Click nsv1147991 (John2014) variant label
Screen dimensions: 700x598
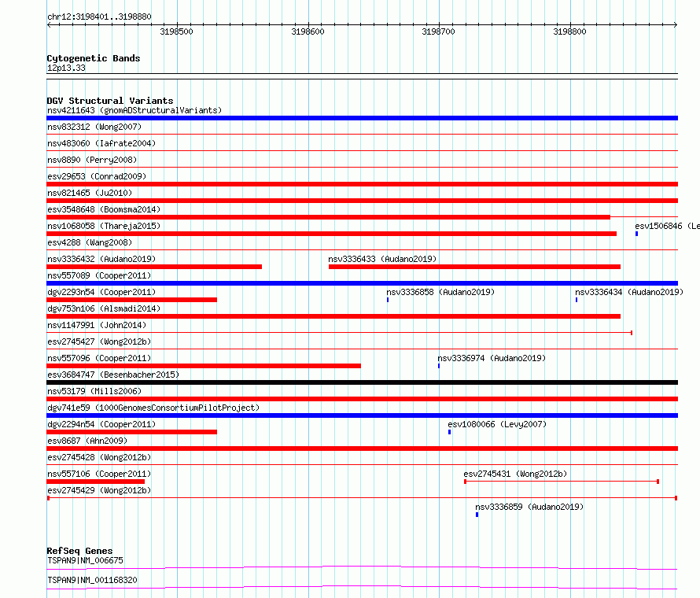tap(97, 325)
